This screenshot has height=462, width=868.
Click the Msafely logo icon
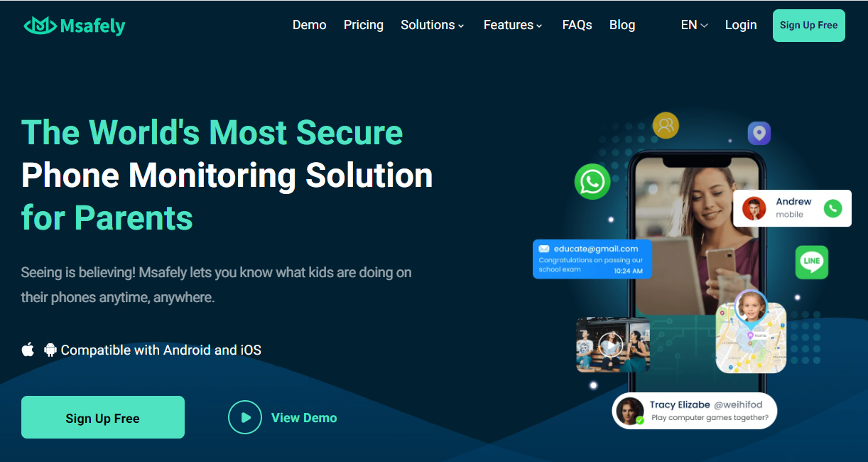tap(39, 26)
